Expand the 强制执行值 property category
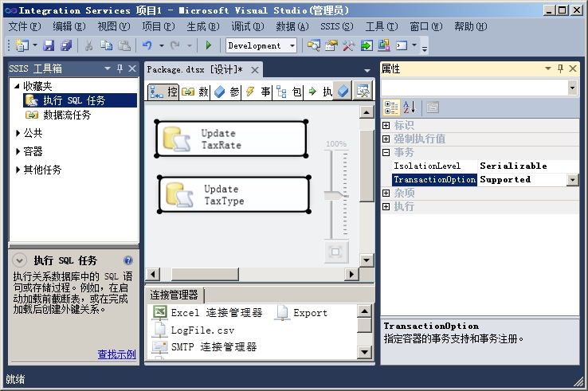The height and width of the screenshot is (391, 588). point(386,139)
